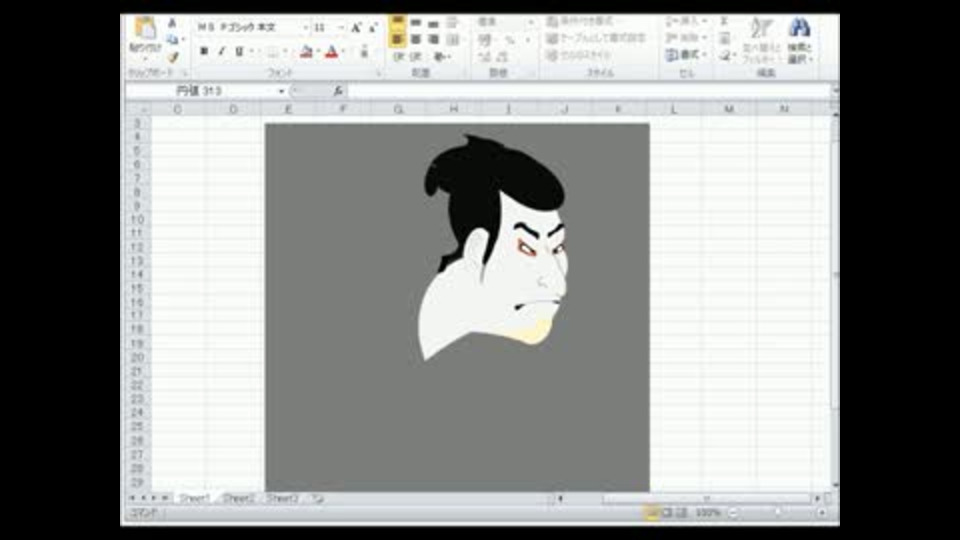The image size is (960, 540).
Task: Decrease font size with small A icon
Action: 373,28
